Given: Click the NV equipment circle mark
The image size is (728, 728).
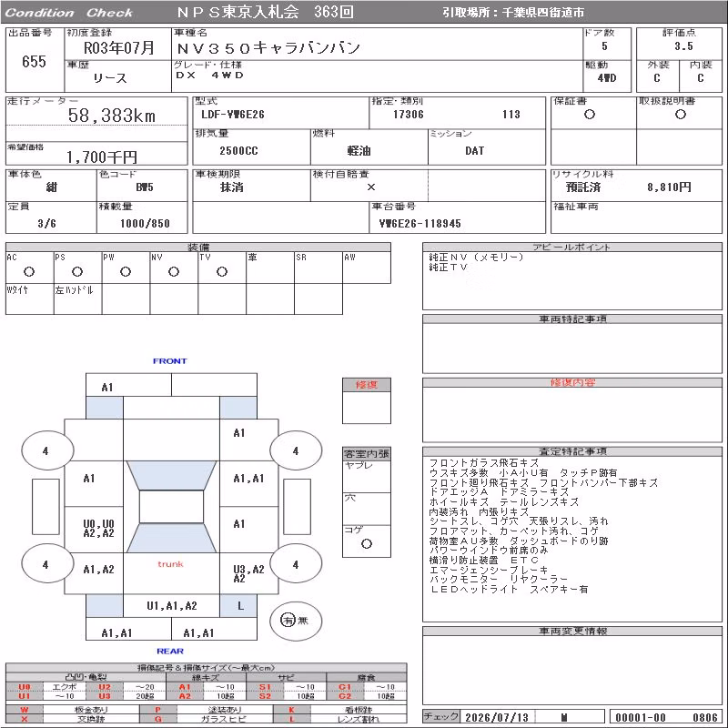Looking at the screenshot, I should pyautogui.click(x=174, y=271).
